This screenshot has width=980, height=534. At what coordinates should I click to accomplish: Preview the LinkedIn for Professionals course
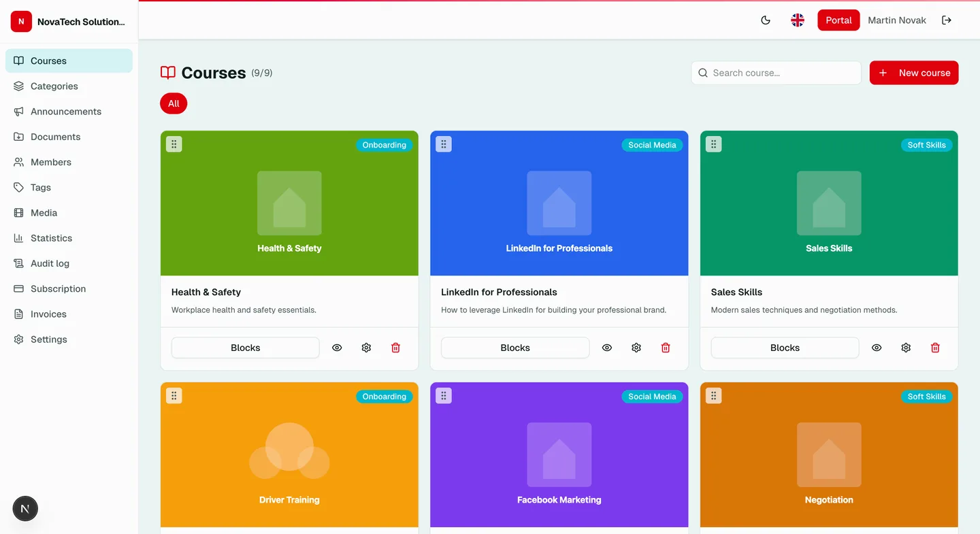pyautogui.click(x=606, y=348)
